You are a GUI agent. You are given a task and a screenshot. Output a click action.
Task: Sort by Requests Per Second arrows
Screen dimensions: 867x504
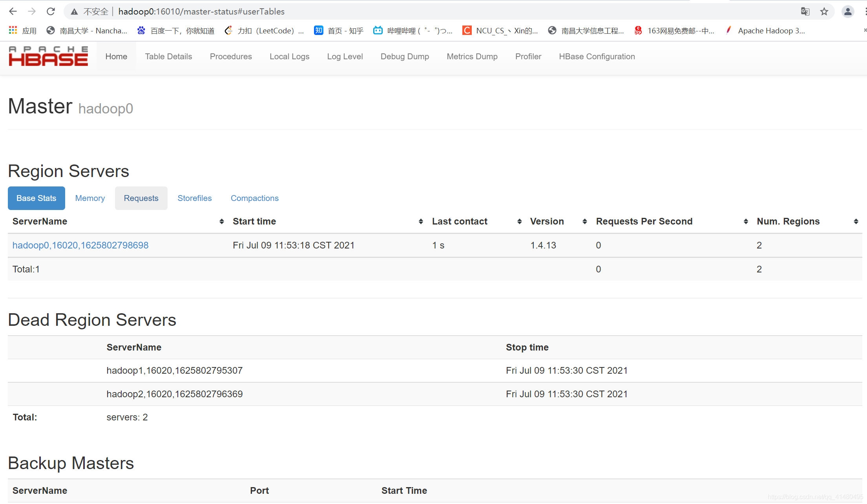click(x=745, y=221)
